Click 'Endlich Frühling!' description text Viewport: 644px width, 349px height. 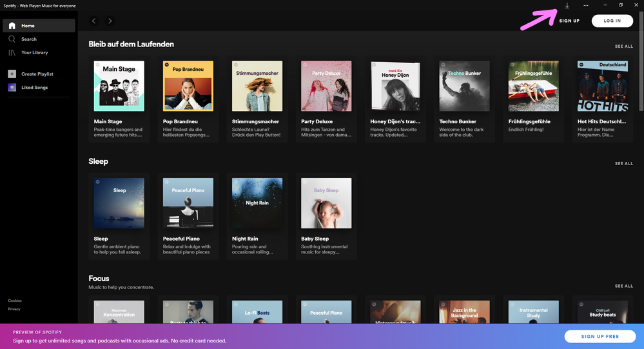pyautogui.click(x=526, y=130)
